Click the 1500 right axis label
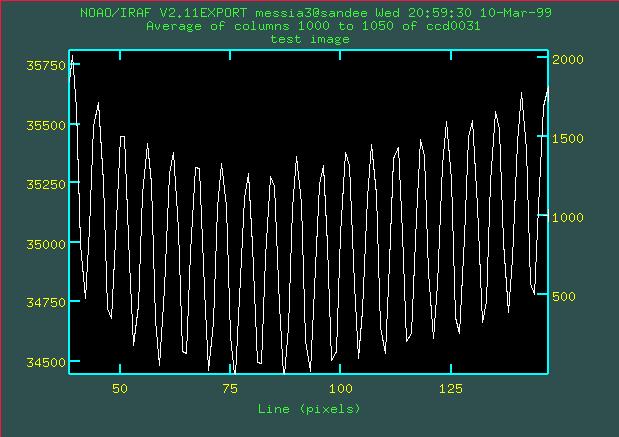This screenshot has width=619, height=437. (x=568, y=139)
